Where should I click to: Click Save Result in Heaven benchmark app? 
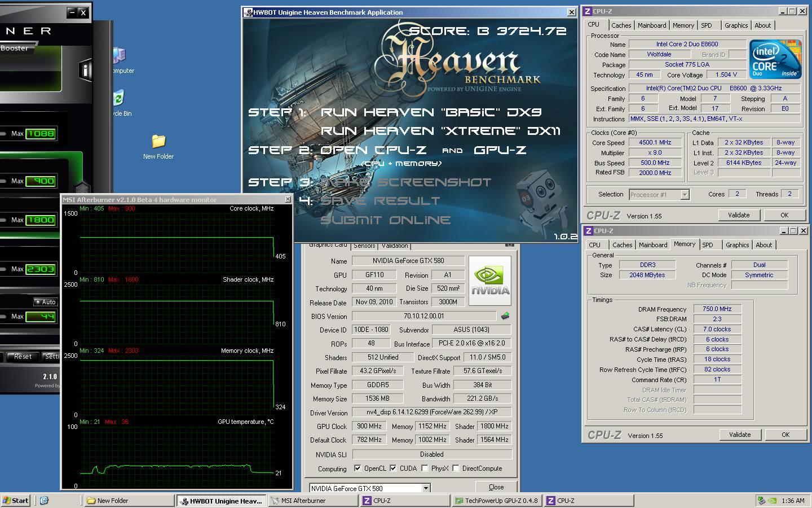pos(380,201)
